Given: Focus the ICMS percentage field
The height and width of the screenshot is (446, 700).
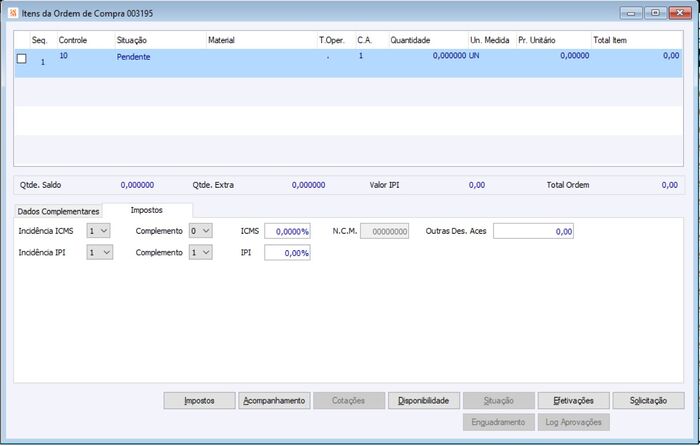Looking at the screenshot, I should (288, 231).
